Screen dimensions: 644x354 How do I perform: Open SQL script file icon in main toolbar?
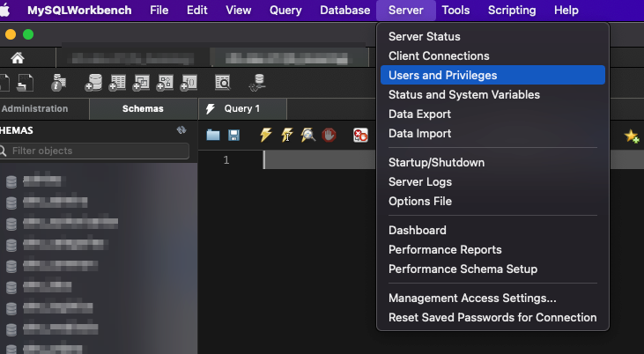pyautogui.click(x=25, y=83)
